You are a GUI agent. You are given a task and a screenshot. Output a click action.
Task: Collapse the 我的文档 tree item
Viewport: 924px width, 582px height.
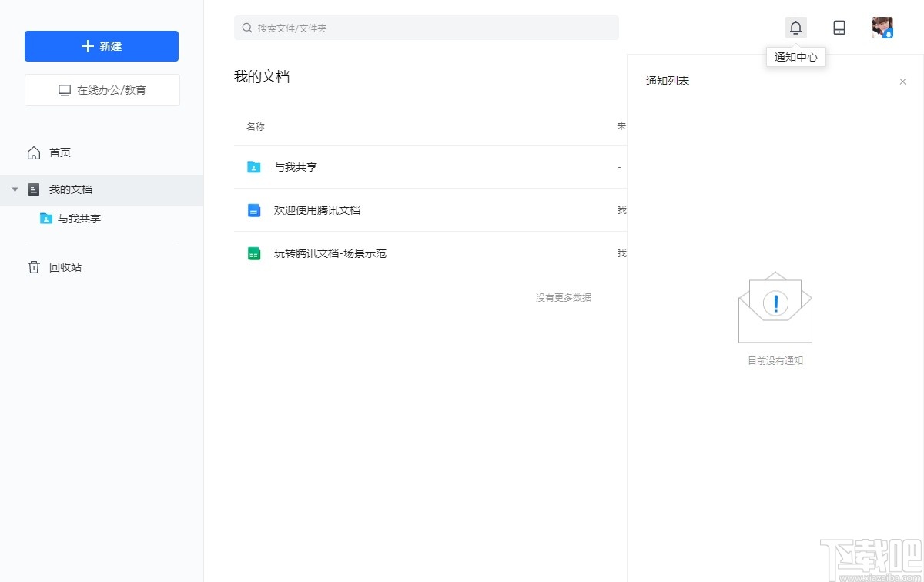(x=15, y=189)
